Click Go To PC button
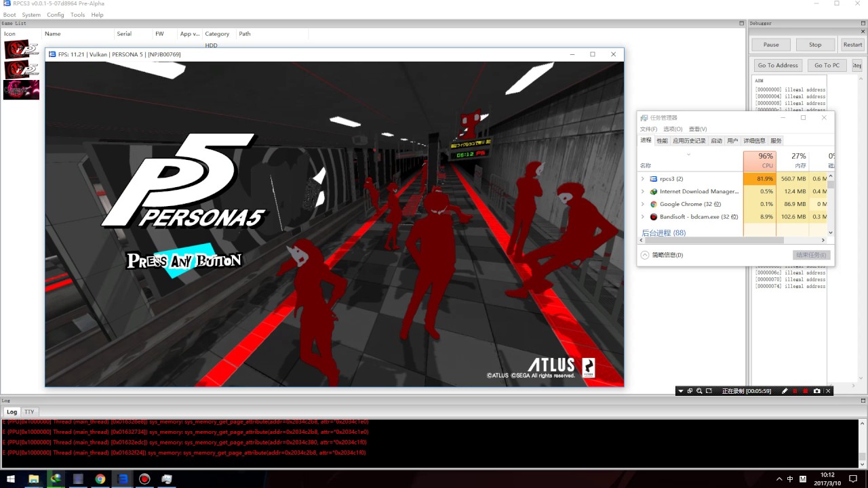Screen dimensions: 868x488 [827, 65]
